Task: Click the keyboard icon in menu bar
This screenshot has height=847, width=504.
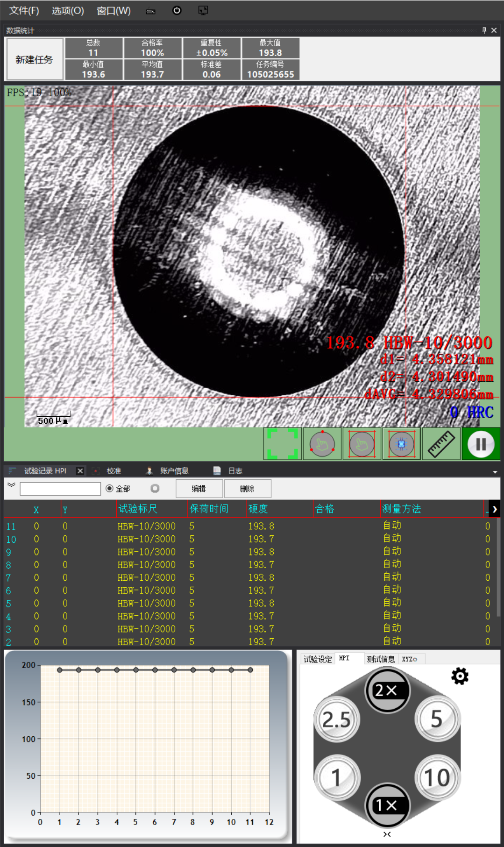Action: click(x=150, y=11)
